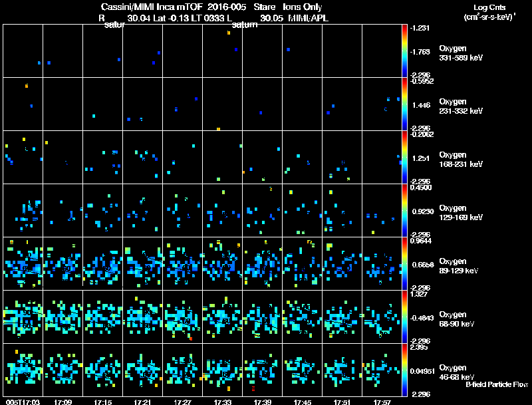This screenshot has height=405, width=532.
Task: Open the 17:21 panel in Oxygen 68-90 keV row
Action: coord(143,317)
